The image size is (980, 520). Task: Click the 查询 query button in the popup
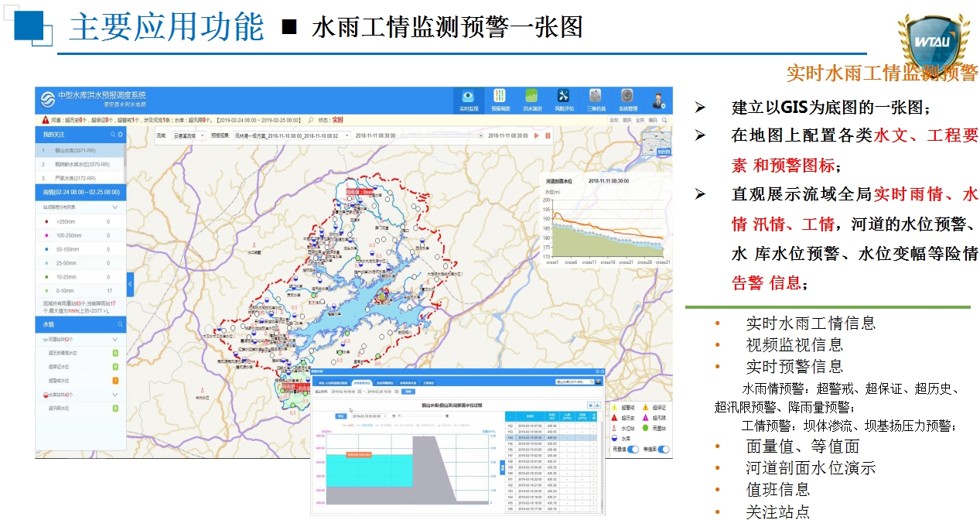(x=408, y=392)
